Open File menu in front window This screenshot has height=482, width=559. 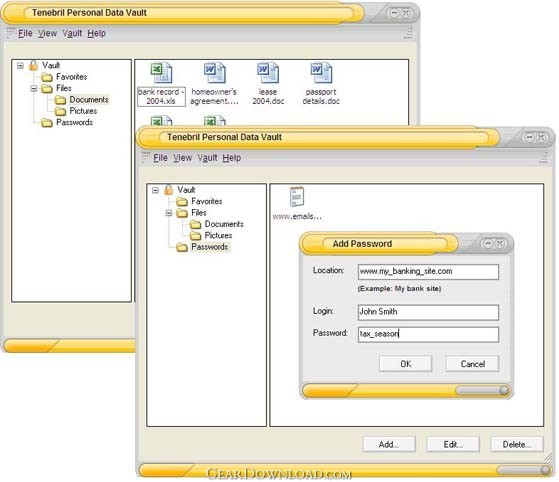click(x=160, y=158)
